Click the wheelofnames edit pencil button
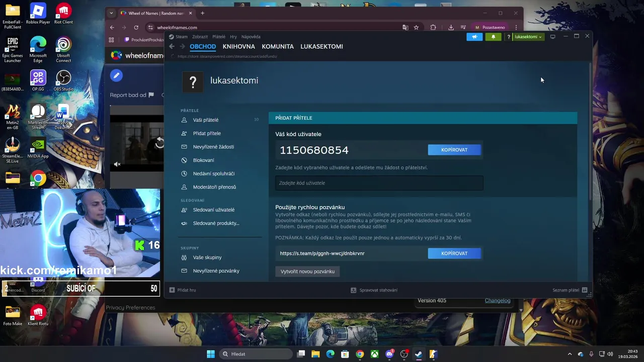The height and width of the screenshot is (362, 644). 116,75
